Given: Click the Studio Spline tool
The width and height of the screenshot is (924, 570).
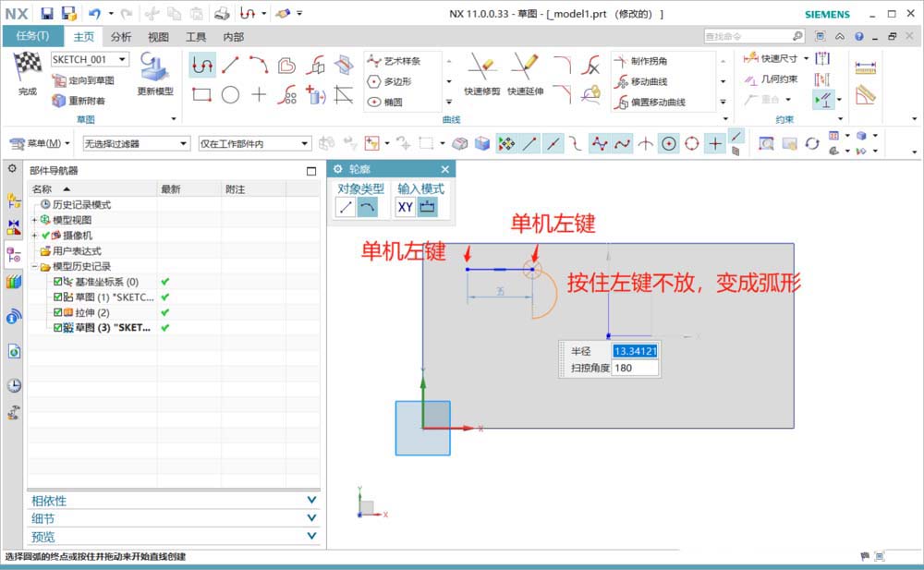Looking at the screenshot, I should coord(394,61).
